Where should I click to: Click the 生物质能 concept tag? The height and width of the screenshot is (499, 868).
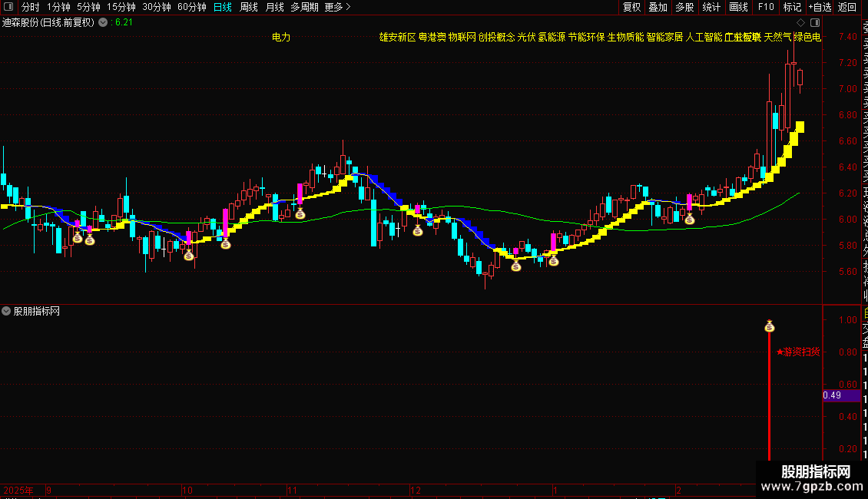[625, 37]
